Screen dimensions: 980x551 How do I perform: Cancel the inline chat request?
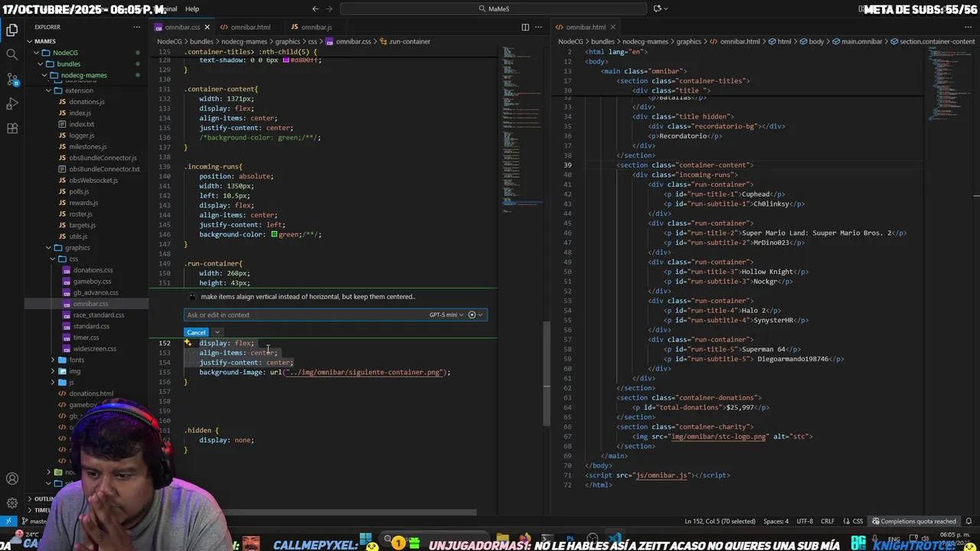(x=196, y=332)
